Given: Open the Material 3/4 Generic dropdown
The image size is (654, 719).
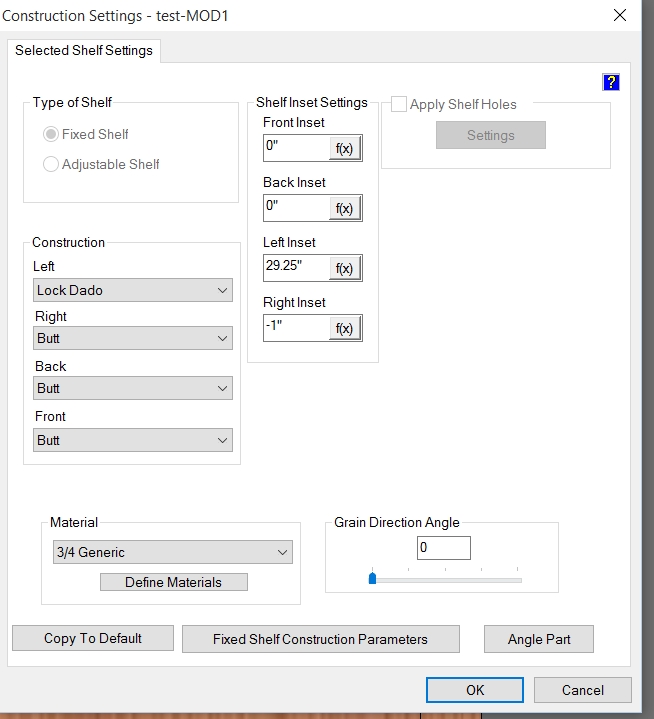Looking at the screenshot, I should coord(172,552).
